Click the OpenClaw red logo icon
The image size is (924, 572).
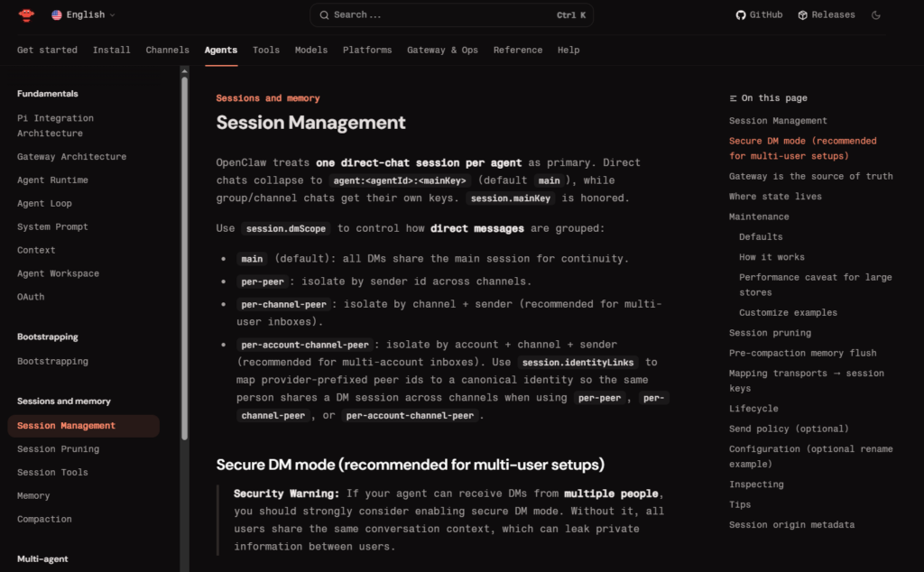26,14
